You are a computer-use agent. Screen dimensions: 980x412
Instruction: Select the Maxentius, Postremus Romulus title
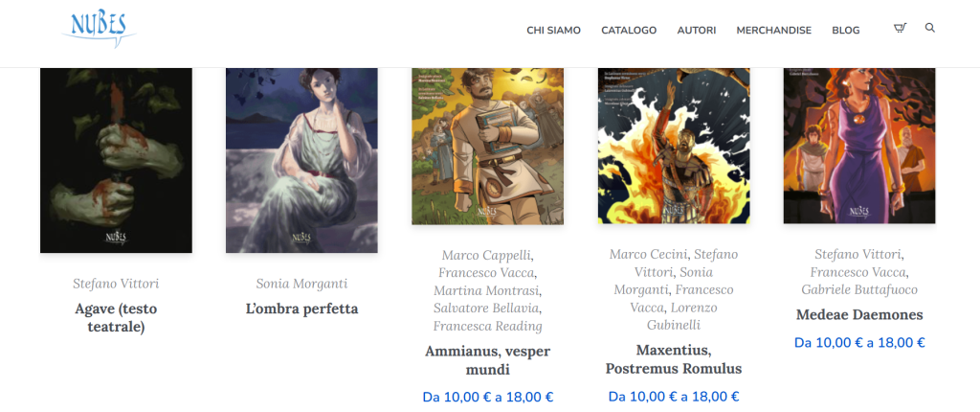(x=674, y=359)
